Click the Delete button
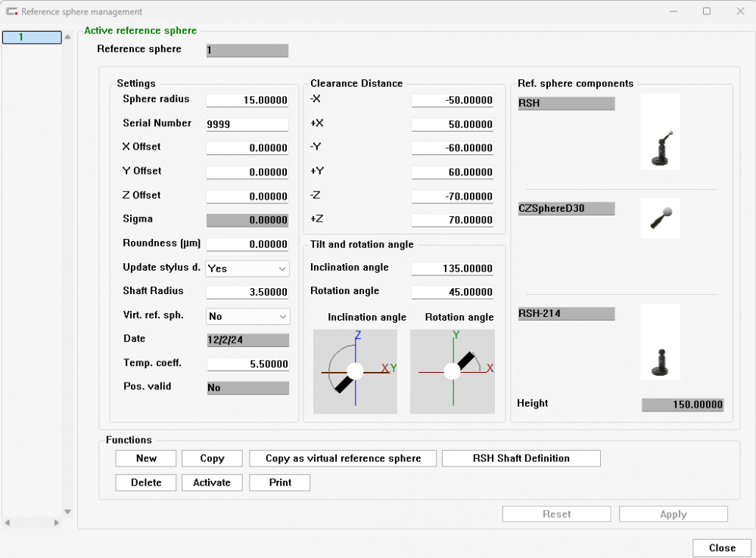Screen dimensions: 756x558 [145, 482]
